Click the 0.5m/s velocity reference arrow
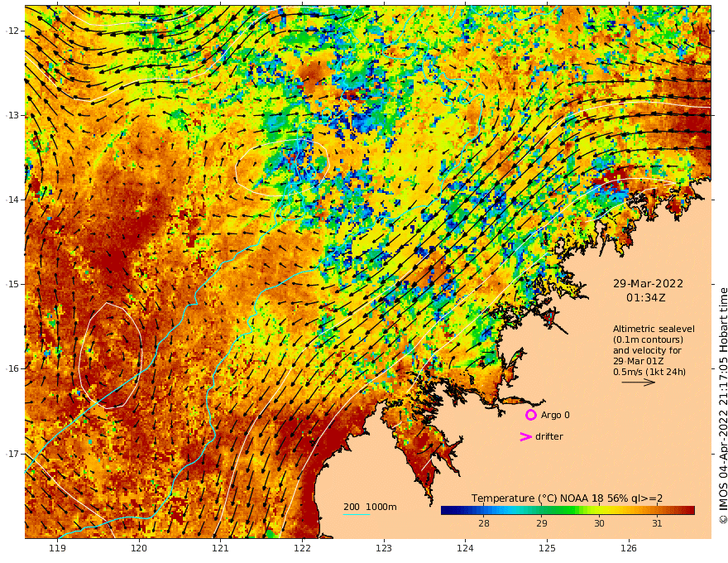 [x=639, y=383]
